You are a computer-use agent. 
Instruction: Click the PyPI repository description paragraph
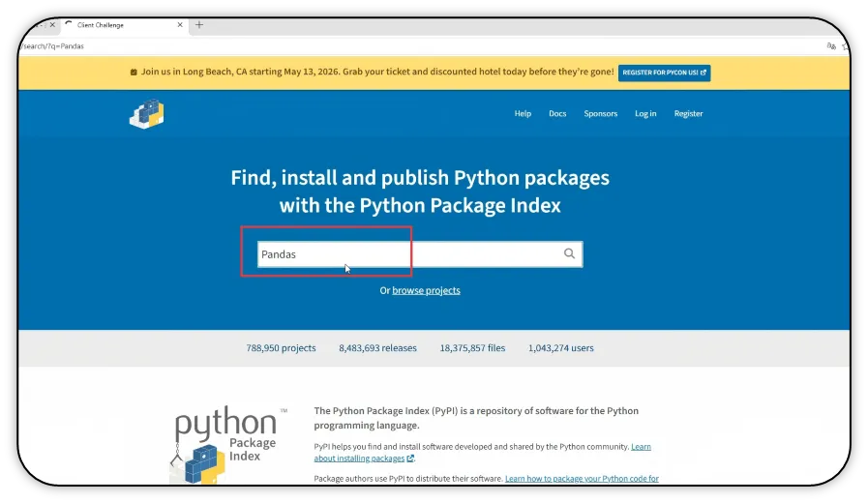[476, 418]
